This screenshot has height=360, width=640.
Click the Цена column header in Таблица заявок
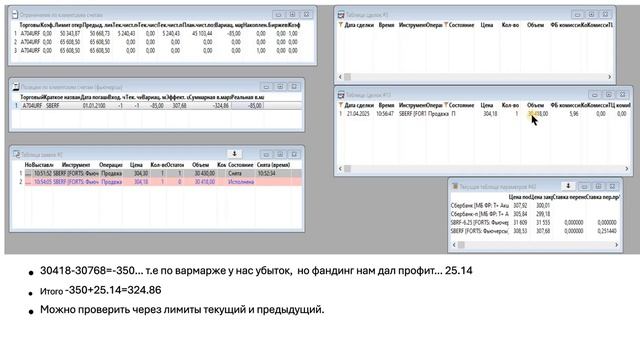[136, 165]
